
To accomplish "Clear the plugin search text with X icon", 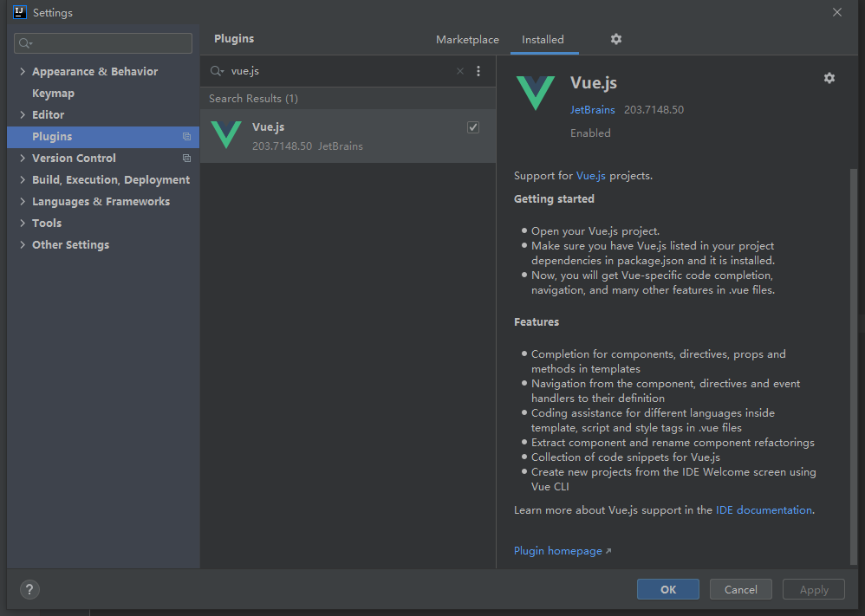I will pos(460,71).
